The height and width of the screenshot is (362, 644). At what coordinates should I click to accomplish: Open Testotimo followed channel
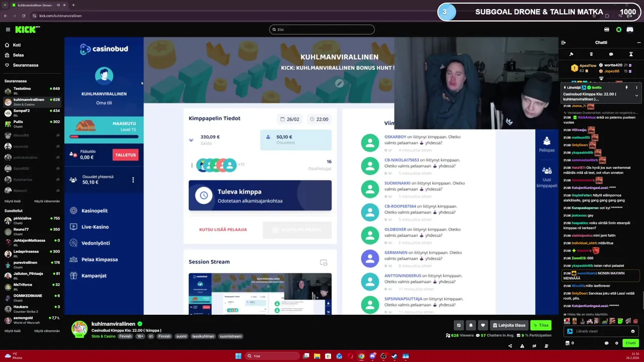(32, 90)
